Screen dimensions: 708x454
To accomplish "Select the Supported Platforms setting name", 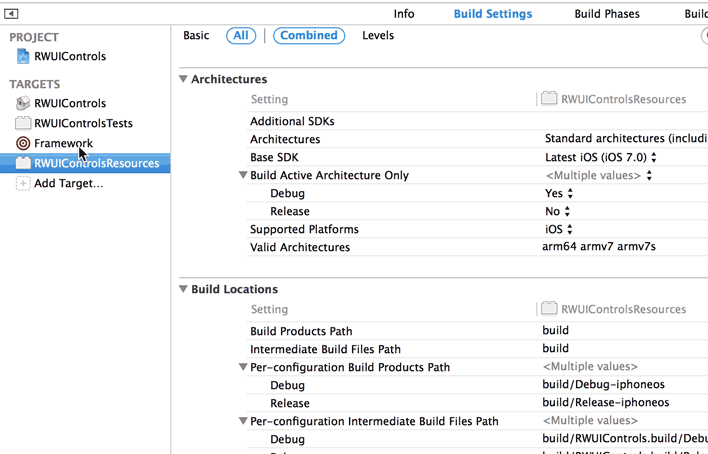I will pyautogui.click(x=304, y=229).
